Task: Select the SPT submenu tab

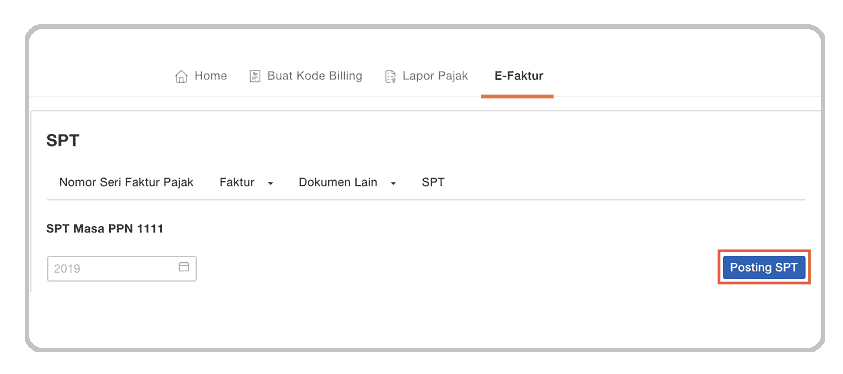Action: [433, 182]
